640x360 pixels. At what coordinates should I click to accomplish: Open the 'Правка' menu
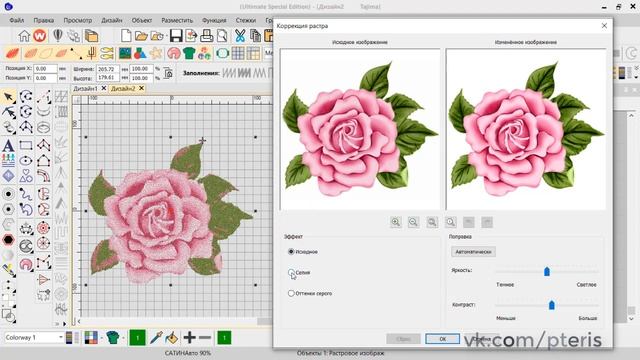[x=44, y=20]
